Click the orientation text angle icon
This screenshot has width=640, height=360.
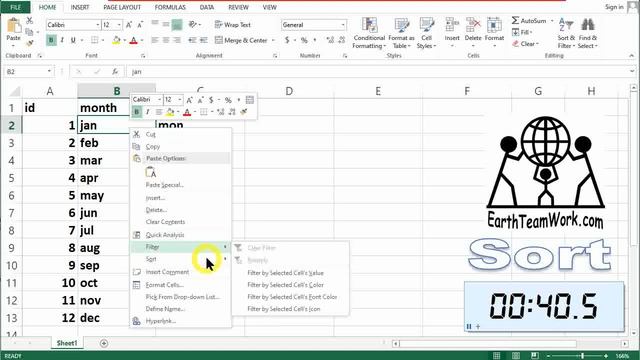193,25
